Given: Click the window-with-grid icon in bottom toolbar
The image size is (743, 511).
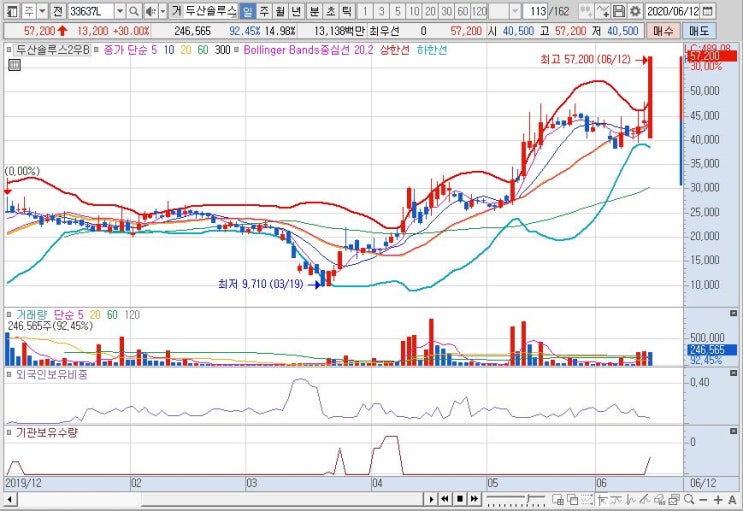Looking at the screenshot, I should point(558,500).
